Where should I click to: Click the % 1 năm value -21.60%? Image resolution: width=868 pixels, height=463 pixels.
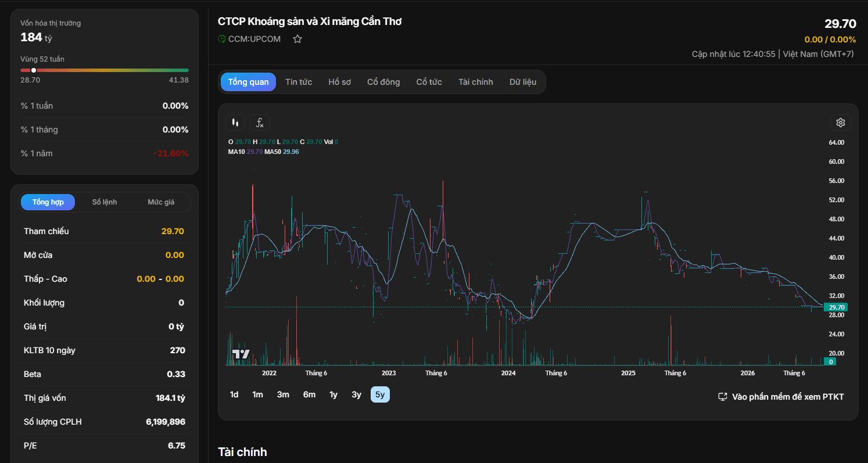[171, 153]
